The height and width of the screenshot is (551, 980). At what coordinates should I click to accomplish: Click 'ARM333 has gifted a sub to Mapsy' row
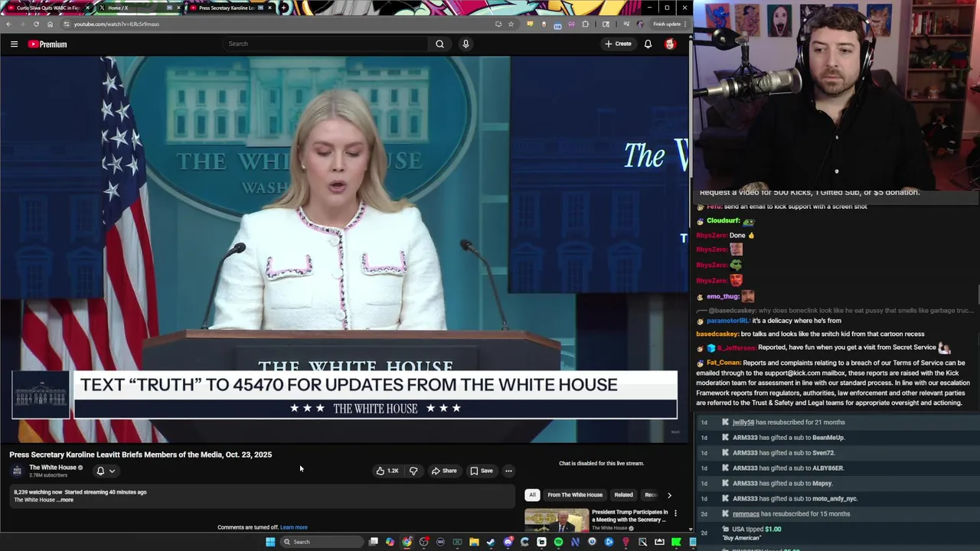point(838,484)
